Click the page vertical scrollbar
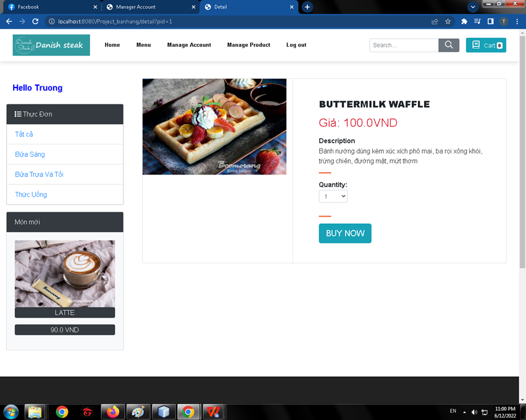Screen dimensions: 526x420 (522, 151)
